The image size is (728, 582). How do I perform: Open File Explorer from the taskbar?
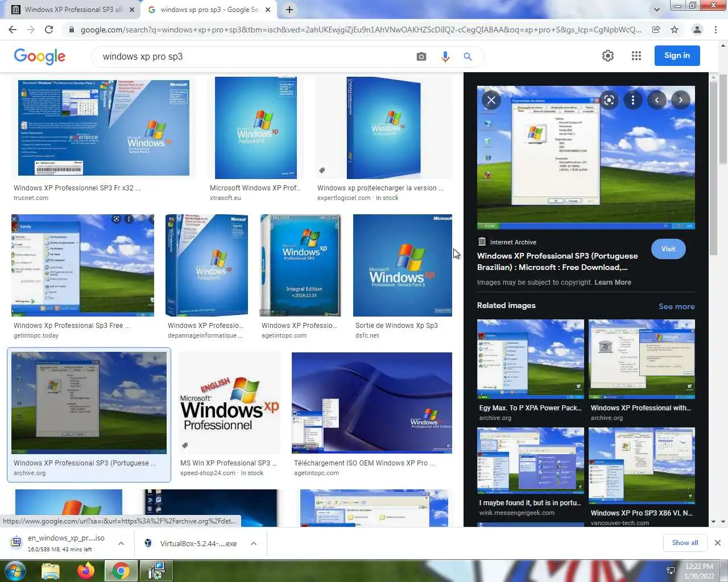(x=51, y=571)
